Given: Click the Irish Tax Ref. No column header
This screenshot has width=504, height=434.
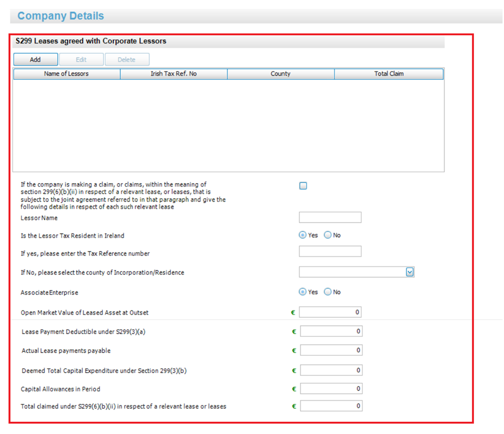Looking at the screenshot, I should pos(174,74).
